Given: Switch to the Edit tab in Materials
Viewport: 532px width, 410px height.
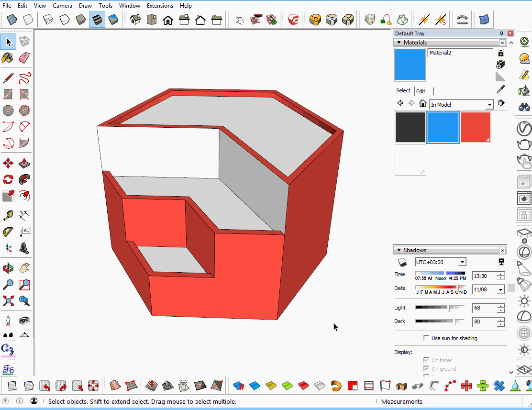Looking at the screenshot, I should (x=421, y=90).
